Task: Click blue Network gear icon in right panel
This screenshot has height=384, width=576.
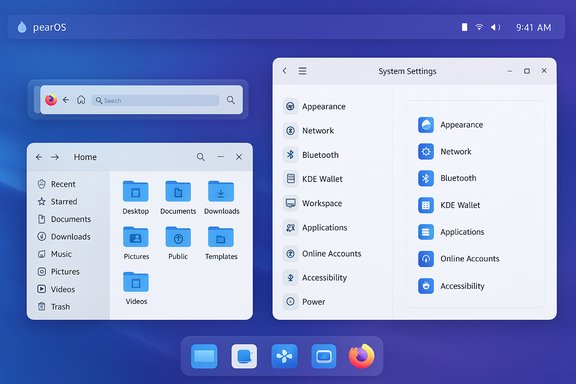Action: pyautogui.click(x=426, y=151)
